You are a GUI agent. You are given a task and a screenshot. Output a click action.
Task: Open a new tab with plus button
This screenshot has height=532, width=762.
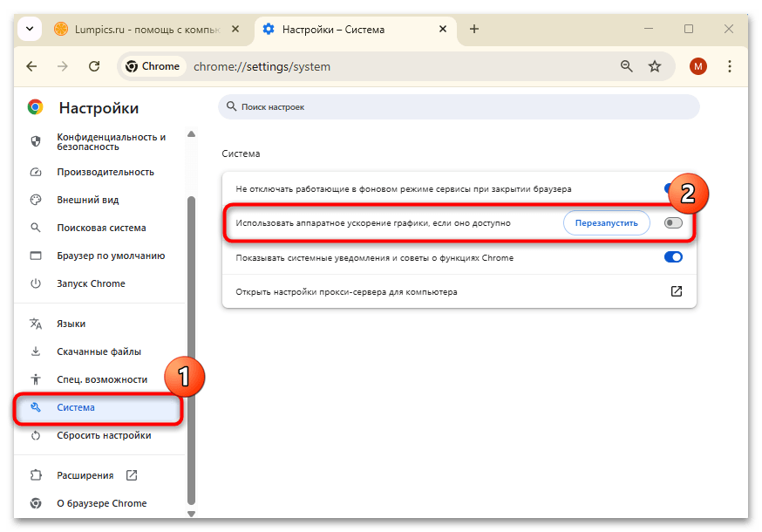[473, 29]
